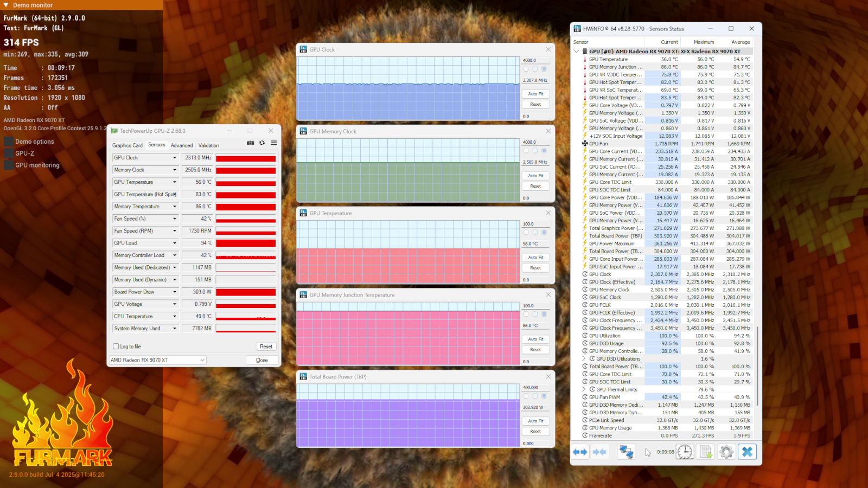Expand GPU D3D Utilizations row in HWiNFO

tap(584, 359)
